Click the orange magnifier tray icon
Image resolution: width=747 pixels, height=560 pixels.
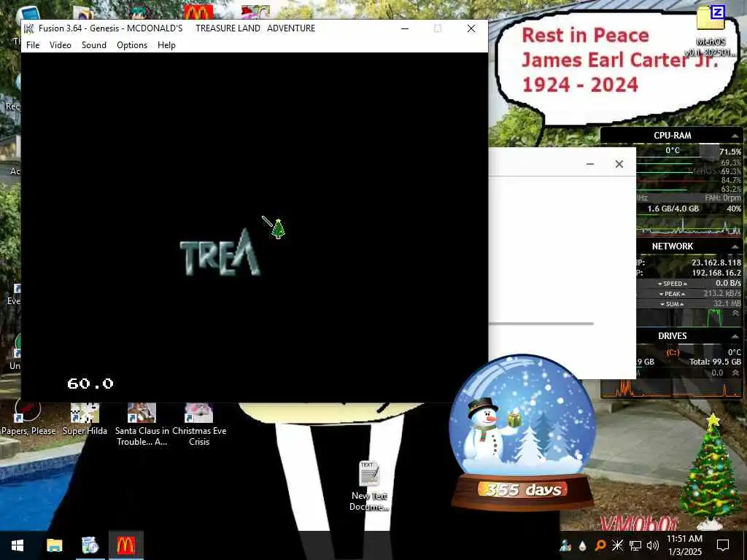tap(600, 545)
